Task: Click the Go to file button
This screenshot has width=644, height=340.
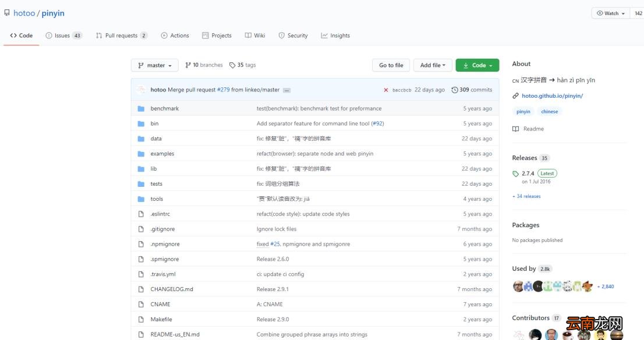Action: click(x=391, y=65)
